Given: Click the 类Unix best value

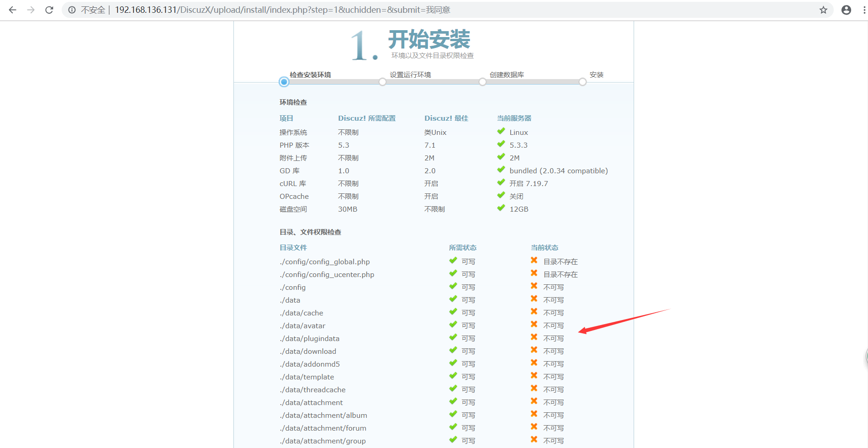Looking at the screenshot, I should coord(435,133).
